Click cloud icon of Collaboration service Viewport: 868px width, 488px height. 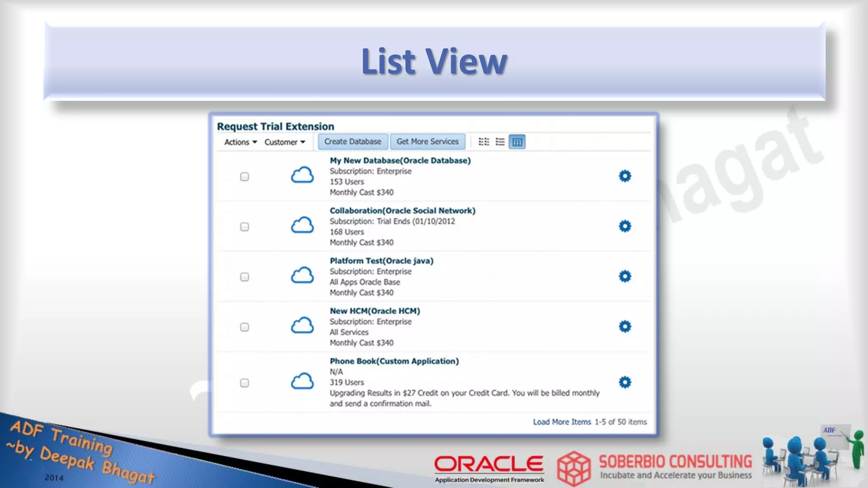pos(302,225)
